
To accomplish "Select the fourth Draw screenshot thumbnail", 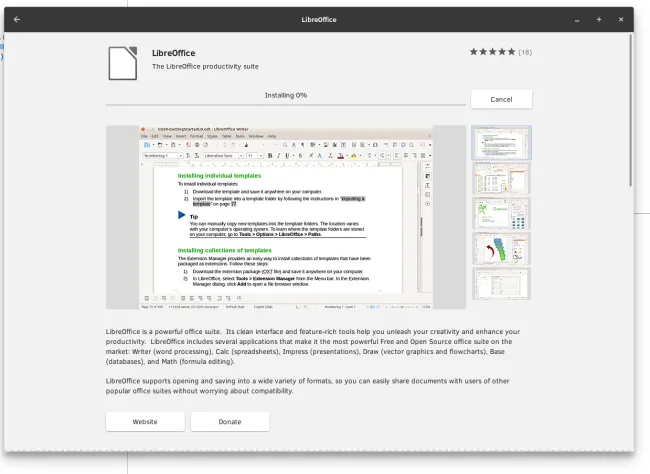I will click(x=501, y=248).
